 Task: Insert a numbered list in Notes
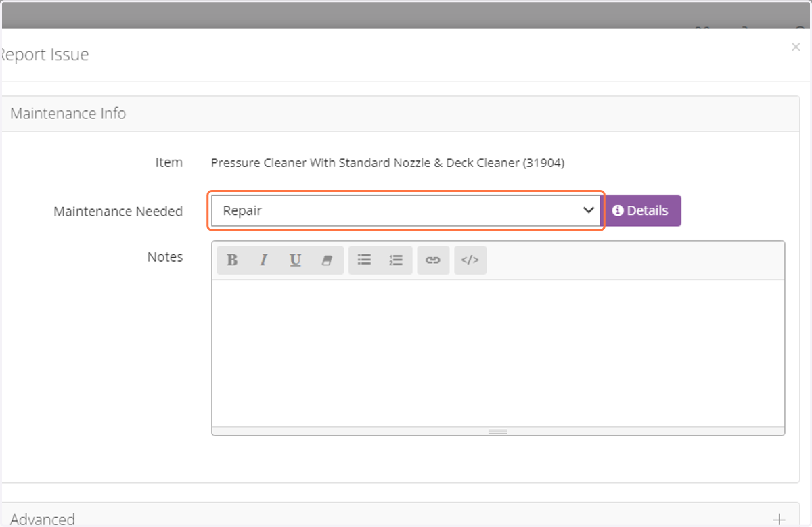point(397,260)
